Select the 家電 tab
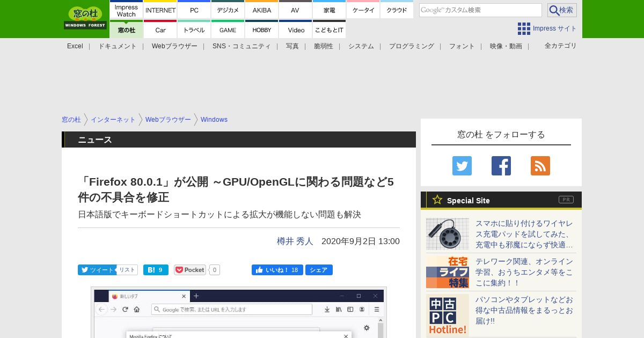Screen dimensions: 644x338 330,10
